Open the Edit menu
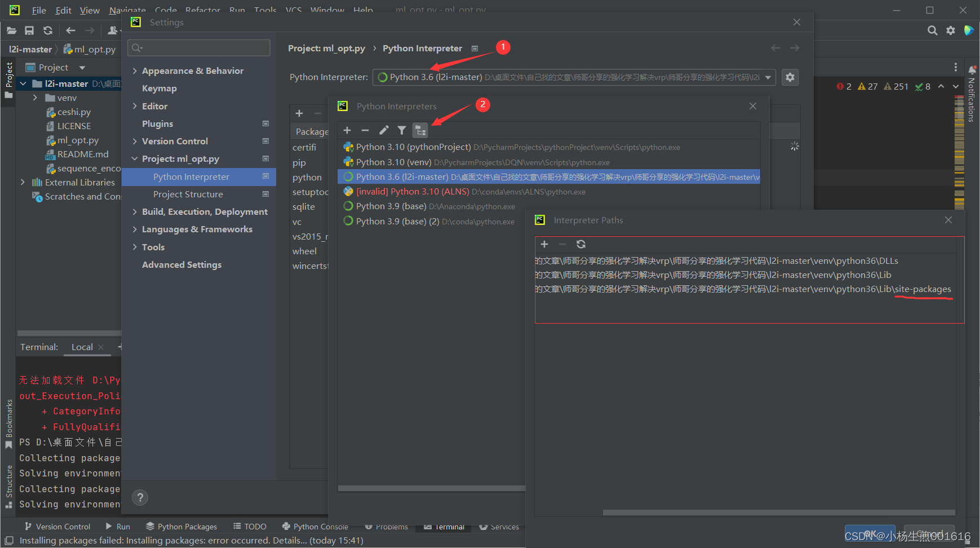The height and width of the screenshot is (548, 980). click(x=63, y=10)
